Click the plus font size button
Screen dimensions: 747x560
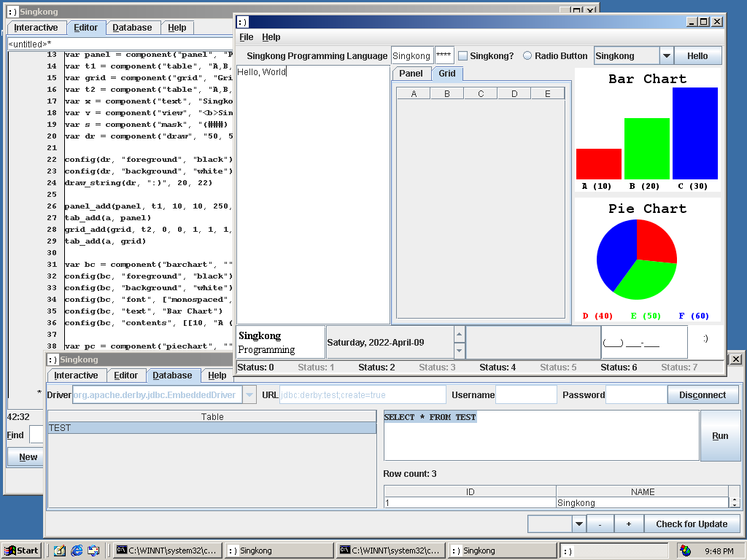pos(628,524)
